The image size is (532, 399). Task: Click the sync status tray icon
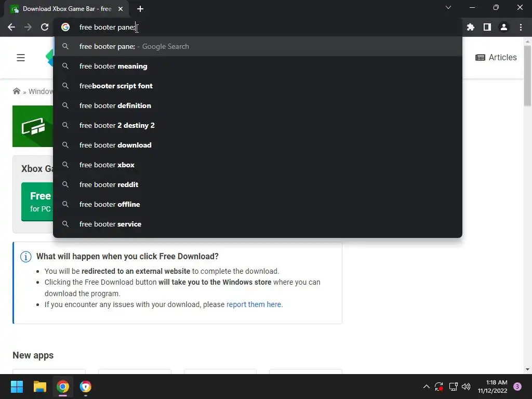click(439, 387)
